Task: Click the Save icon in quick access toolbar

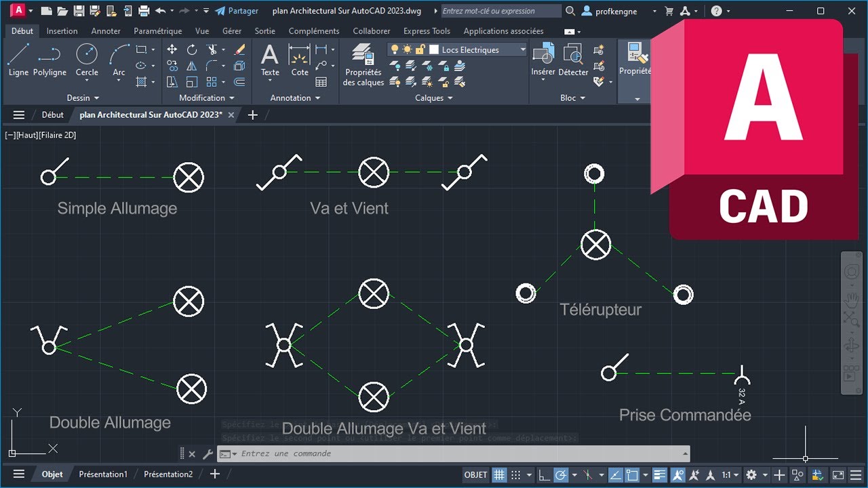Action: pyautogui.click(x=79, y=11)
